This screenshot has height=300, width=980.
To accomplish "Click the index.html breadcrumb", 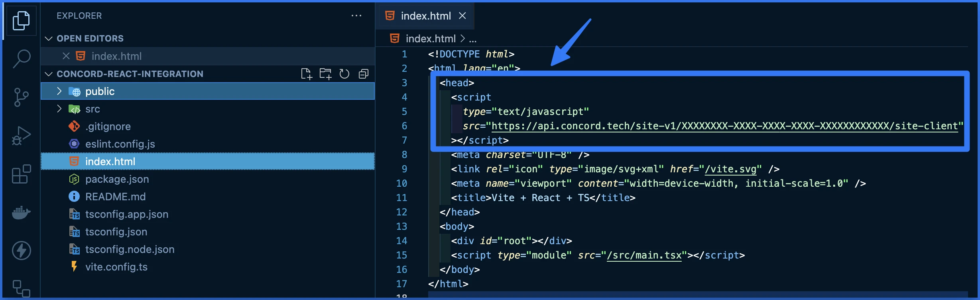I will tap(431, 39).
